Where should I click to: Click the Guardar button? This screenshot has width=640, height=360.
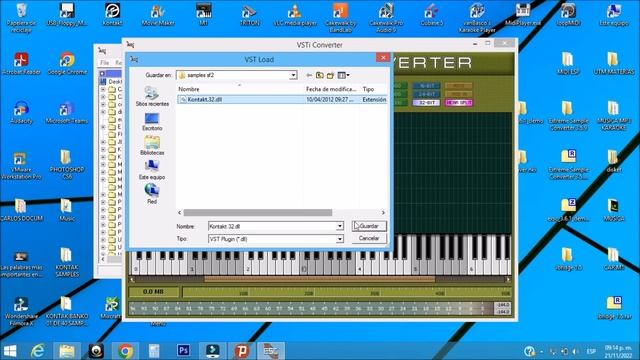coord(369,226)
